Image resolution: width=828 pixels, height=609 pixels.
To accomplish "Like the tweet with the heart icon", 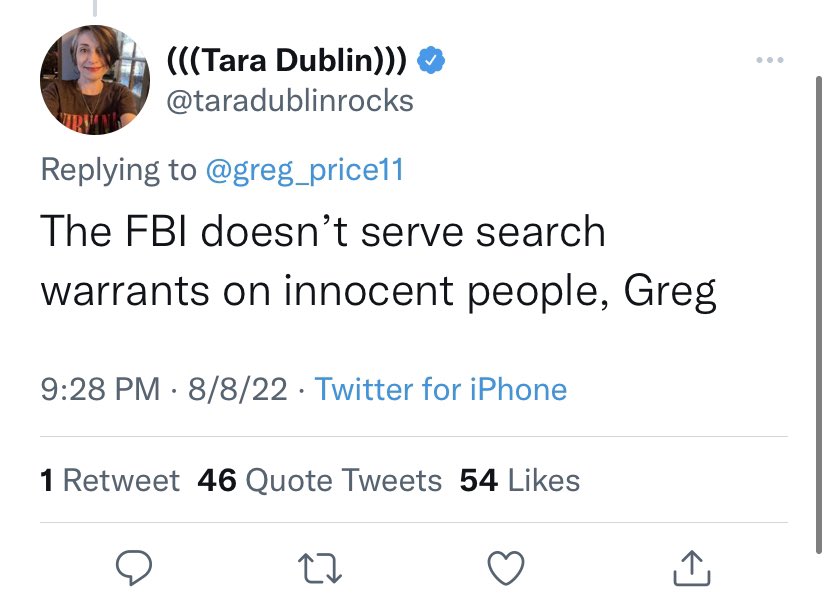I will (505, 568).
